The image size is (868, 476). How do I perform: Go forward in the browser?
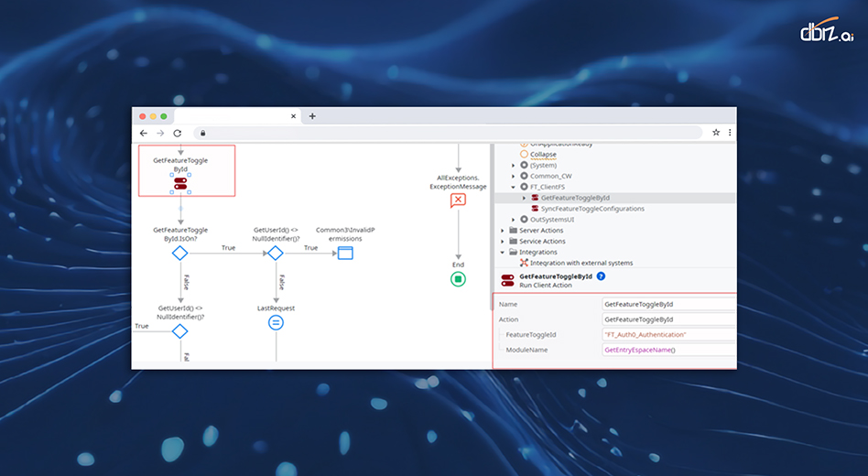coord(160,133)
